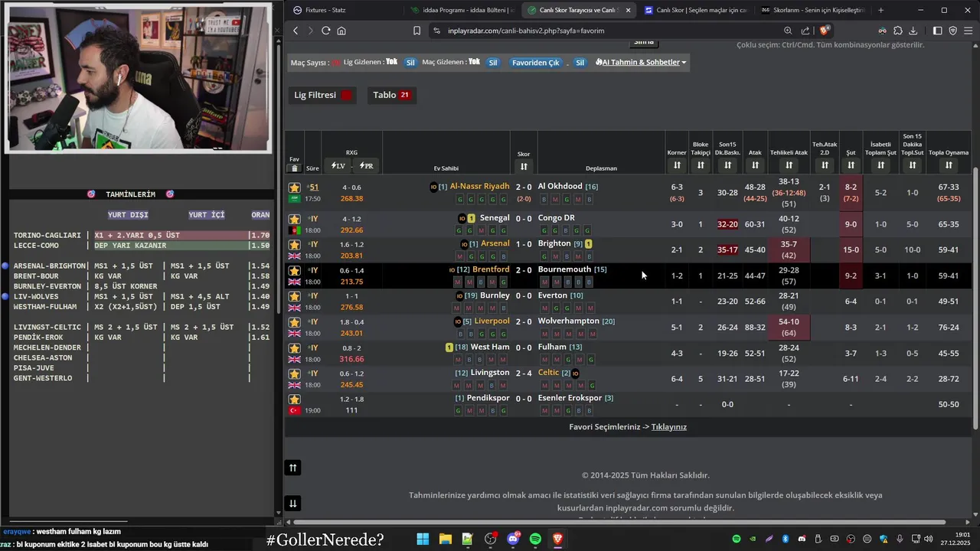This screenshot has width=980, height=551.
Task: Switch to Skorlarım browser tab
Action: point(812,10)
